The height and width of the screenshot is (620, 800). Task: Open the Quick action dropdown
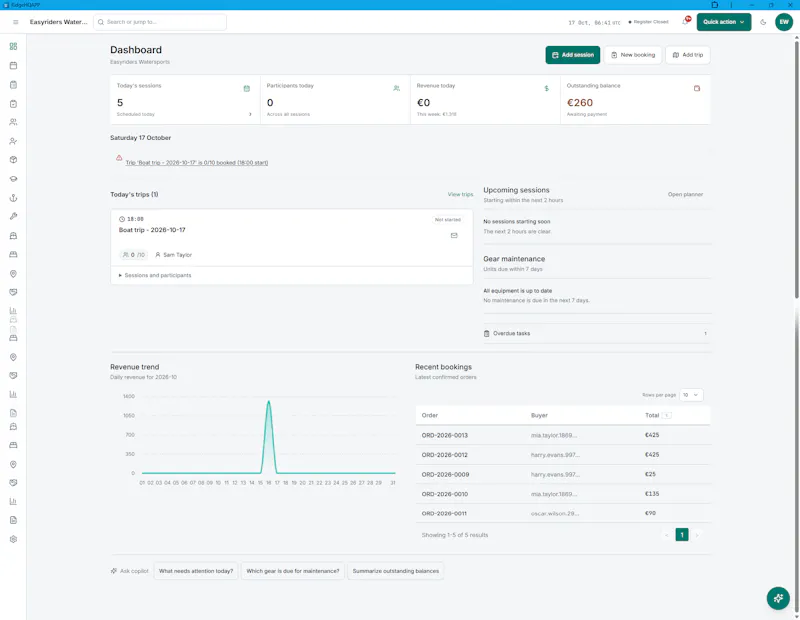[x=723, y=22]
